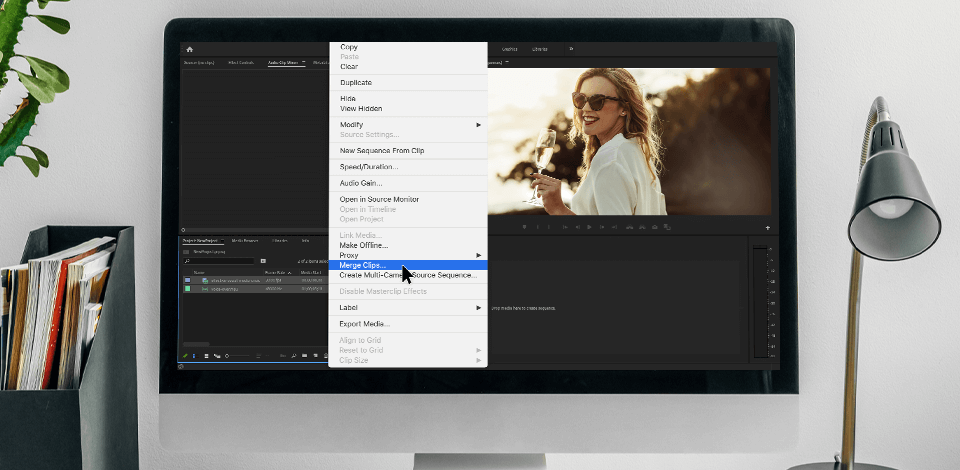Click the green pencil writable project icon
This screenshot has width=960, height=470.
pyautogui.click(x=185, y=355)
